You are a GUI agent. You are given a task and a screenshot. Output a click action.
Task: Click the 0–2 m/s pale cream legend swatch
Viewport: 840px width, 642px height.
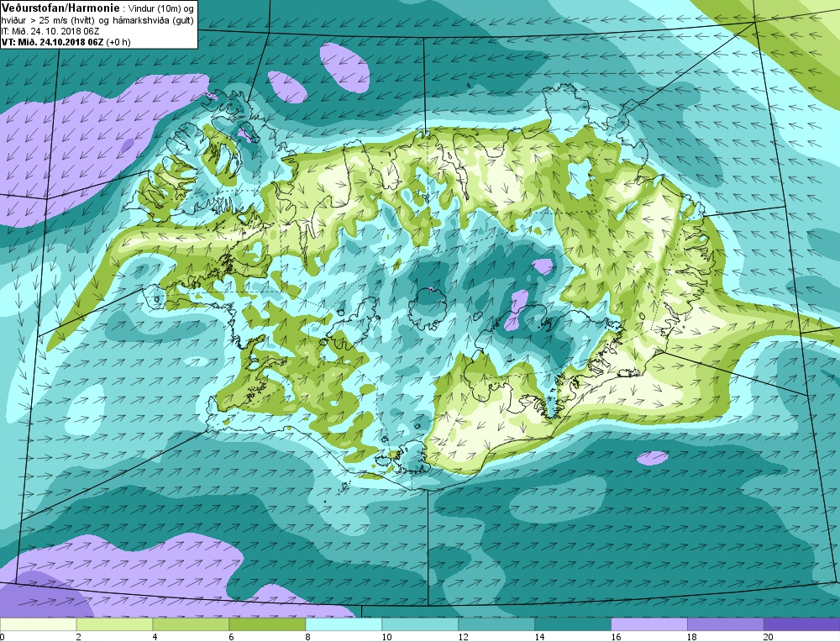(39, 624)
